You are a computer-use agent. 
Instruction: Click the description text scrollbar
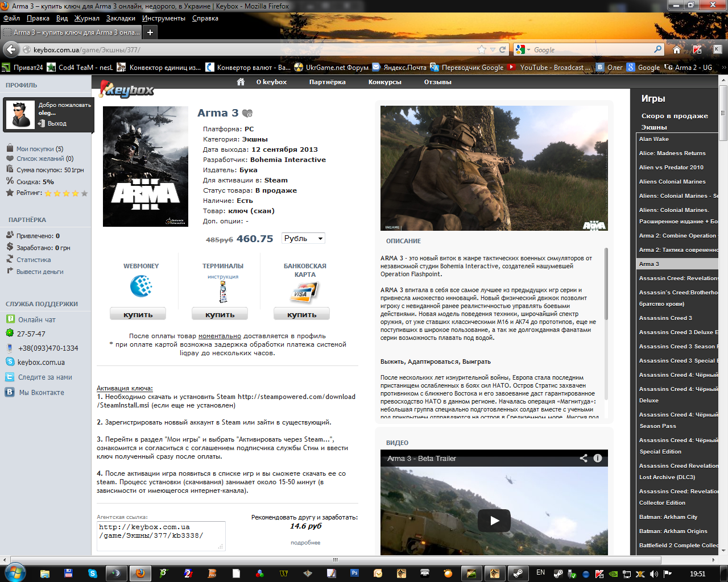coord(606,284)
